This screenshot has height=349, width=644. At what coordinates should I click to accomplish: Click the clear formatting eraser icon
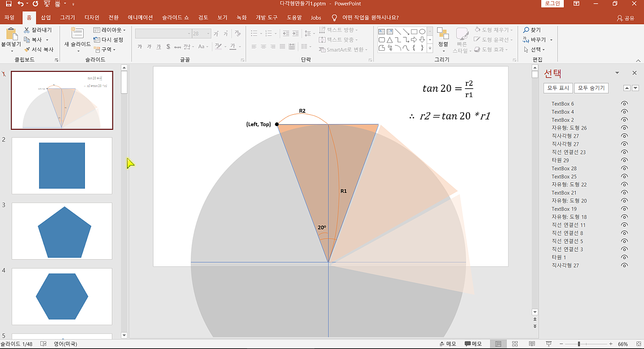click(x=237, y=33)
